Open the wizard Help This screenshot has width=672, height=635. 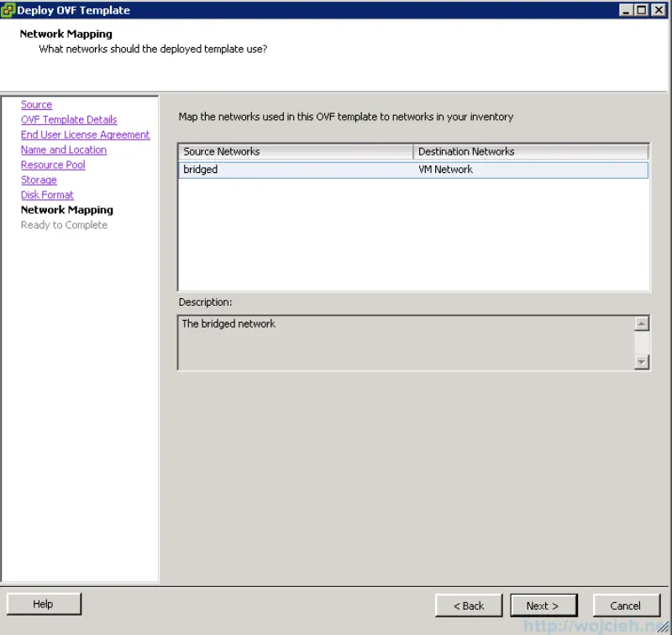(x=43, y=603)
